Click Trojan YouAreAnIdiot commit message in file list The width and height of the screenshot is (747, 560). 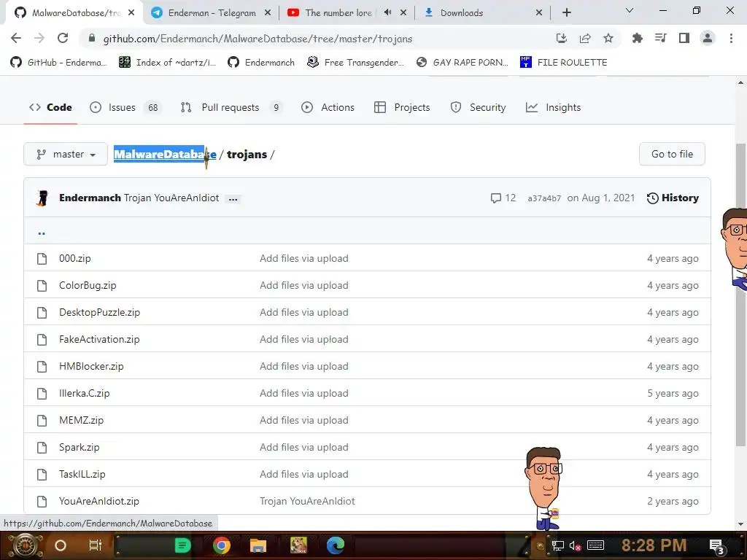(307, 501)
